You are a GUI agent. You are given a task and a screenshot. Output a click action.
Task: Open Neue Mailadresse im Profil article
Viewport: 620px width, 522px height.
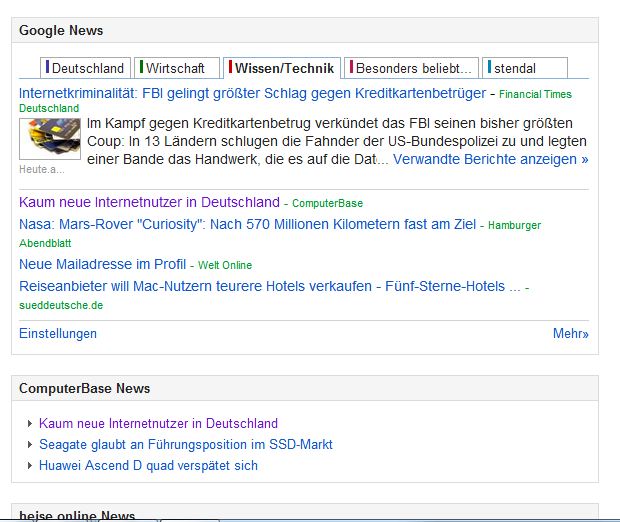pos(102,264)
